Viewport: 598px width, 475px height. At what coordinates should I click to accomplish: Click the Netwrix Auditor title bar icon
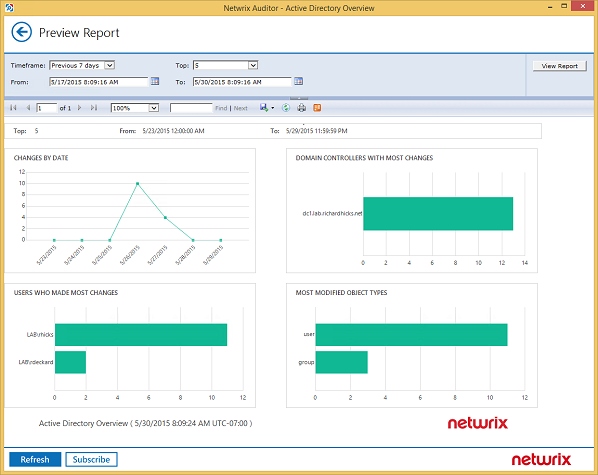(x=10, y=8)
